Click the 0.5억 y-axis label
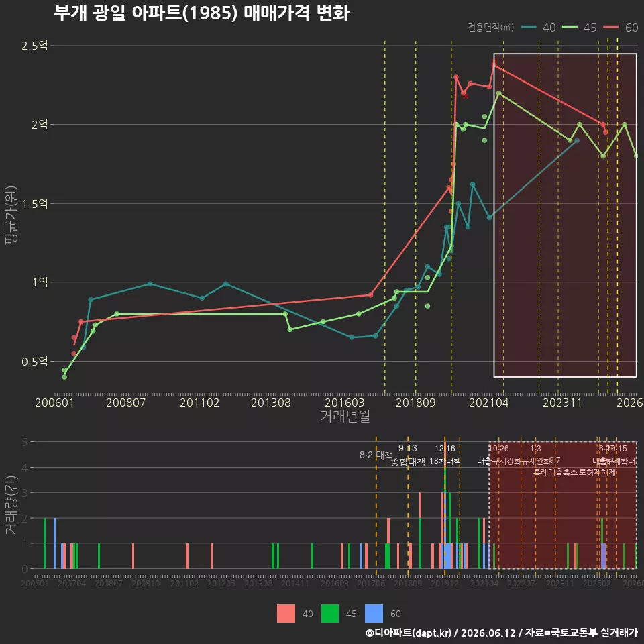Viewport: 644px width, 644px height. [35, 362]
